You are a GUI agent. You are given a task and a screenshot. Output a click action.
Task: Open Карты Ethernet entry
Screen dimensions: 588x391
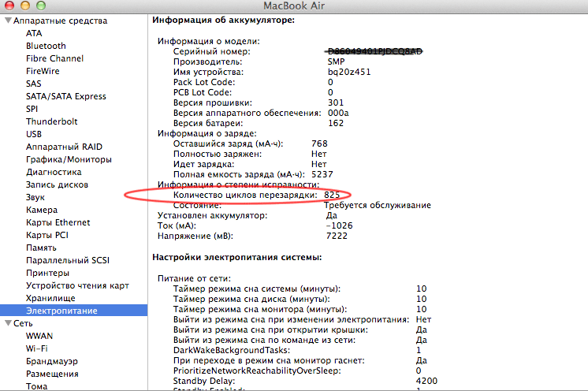pos(58,222)
